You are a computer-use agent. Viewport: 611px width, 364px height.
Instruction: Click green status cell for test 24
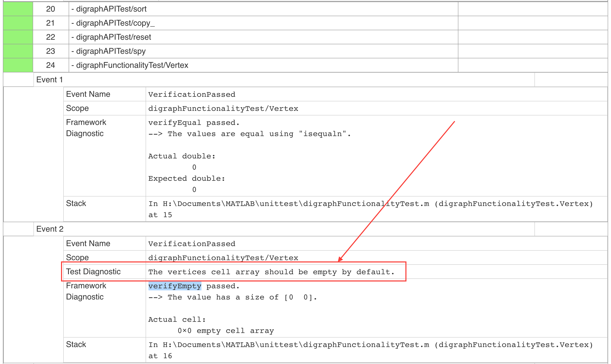(x=18, y=65)
